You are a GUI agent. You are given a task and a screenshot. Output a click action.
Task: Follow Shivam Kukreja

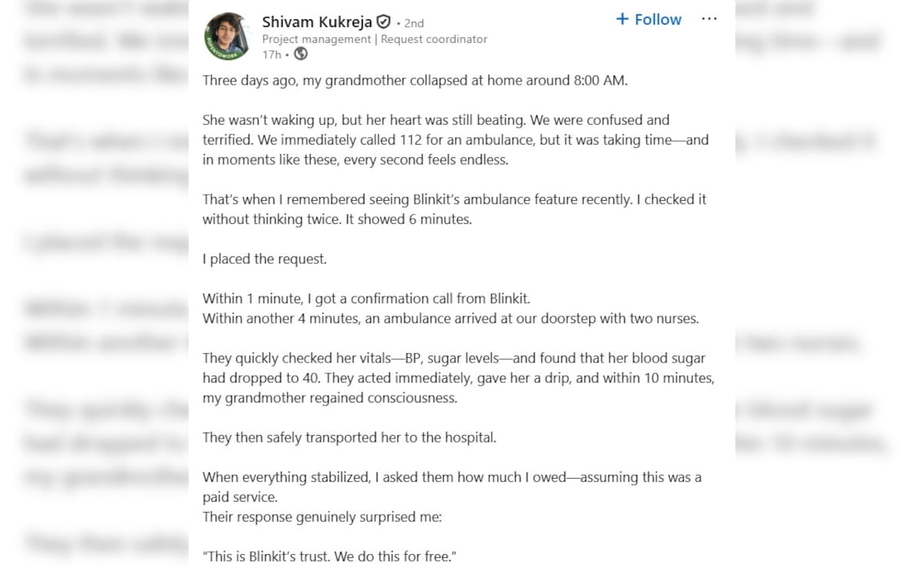click(648, 19)
